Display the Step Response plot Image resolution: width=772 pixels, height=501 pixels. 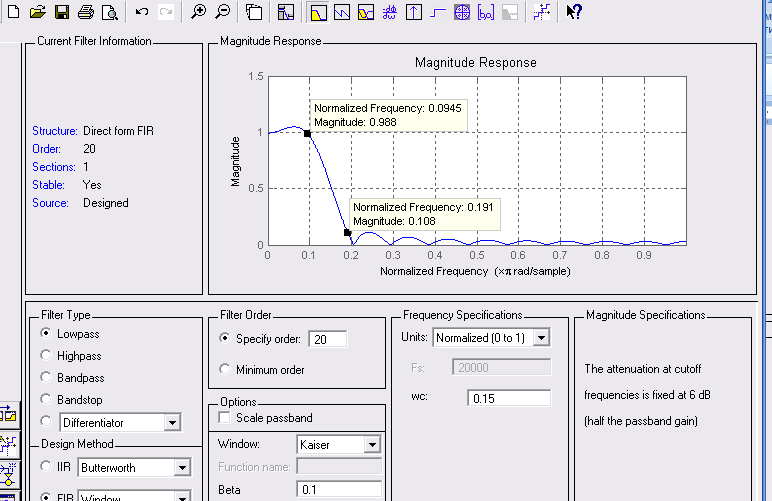click(x=438, y=12)
